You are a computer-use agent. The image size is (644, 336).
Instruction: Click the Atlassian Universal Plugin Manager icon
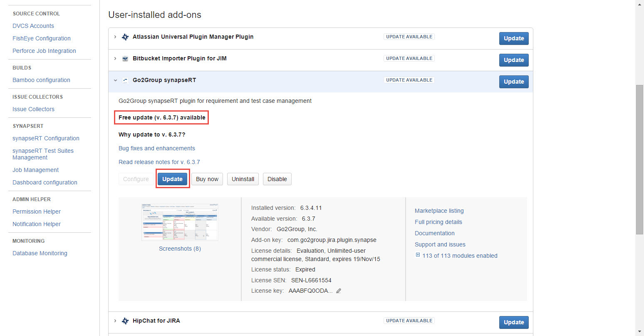[125, 37]
